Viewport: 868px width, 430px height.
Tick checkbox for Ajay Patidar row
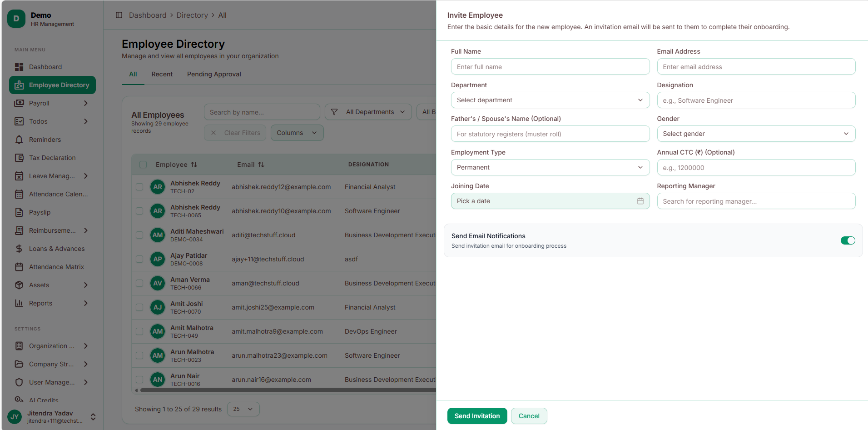click(x=139, y=259)
